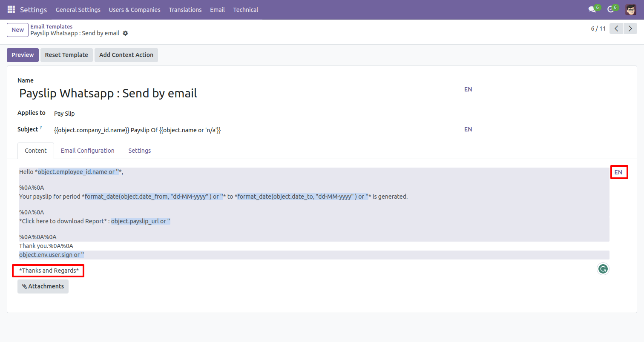Click 'object.env.user.sign or' line
This screenshot has height=342, width=644.
[x=52, y=255]
